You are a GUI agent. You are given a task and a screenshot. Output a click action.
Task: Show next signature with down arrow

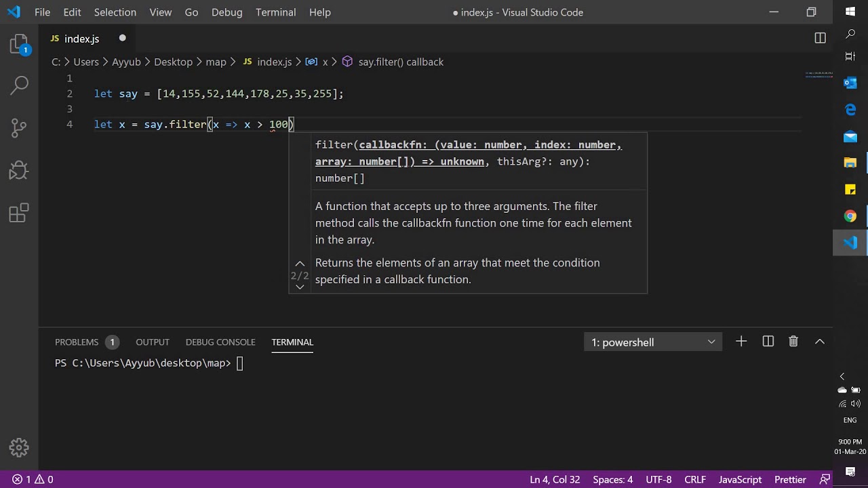click(x=300, y=287)
